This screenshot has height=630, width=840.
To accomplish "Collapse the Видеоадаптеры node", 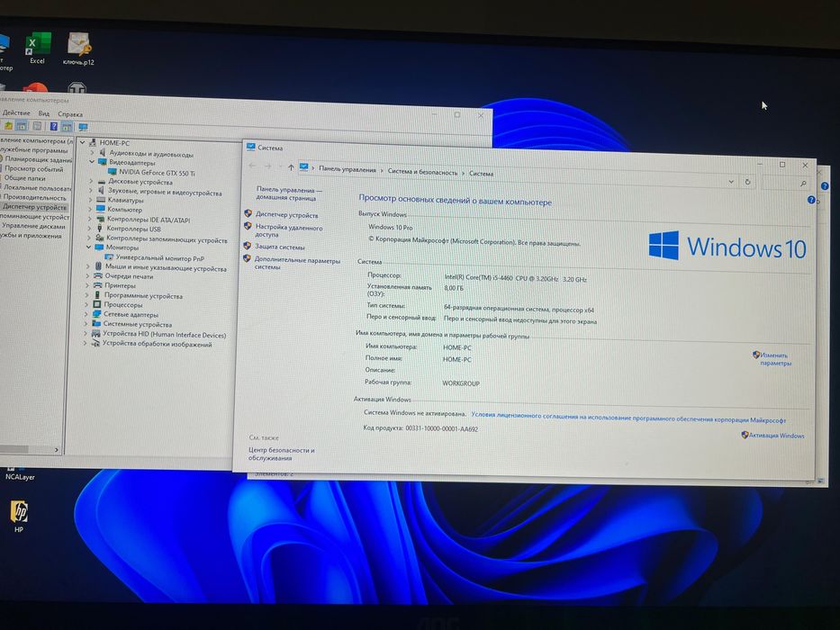I will [92, 162].
